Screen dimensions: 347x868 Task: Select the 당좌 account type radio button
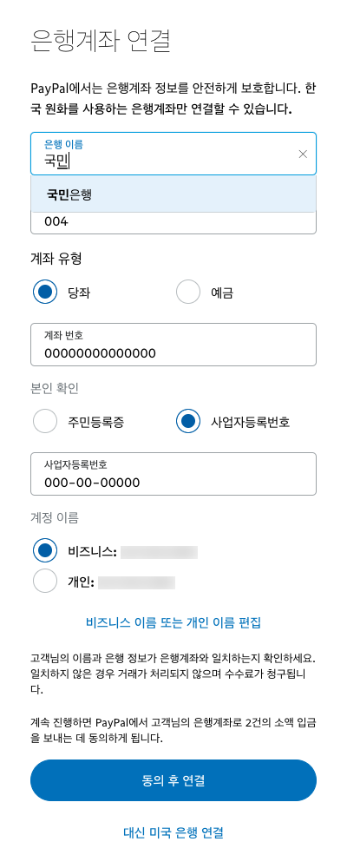tap(45, 292)
